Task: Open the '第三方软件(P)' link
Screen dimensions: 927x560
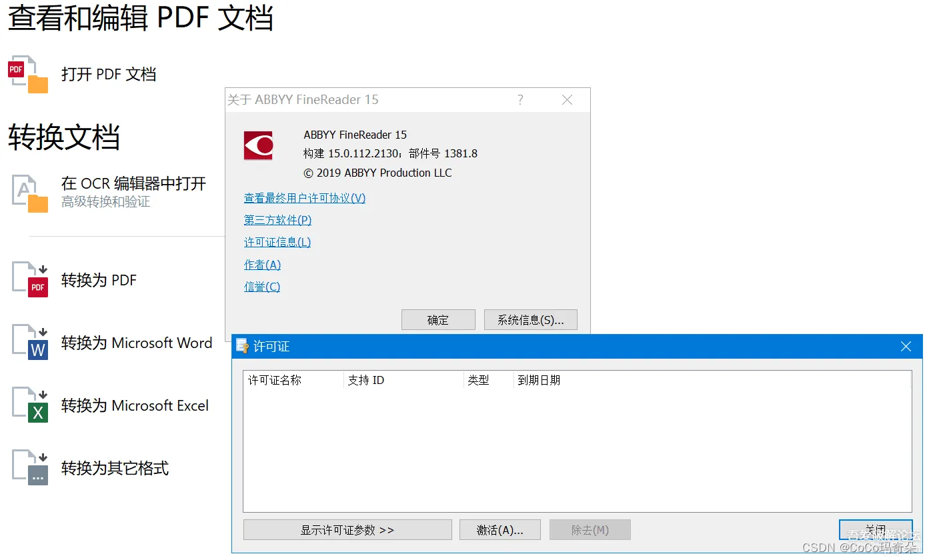Action: point(277,220)
